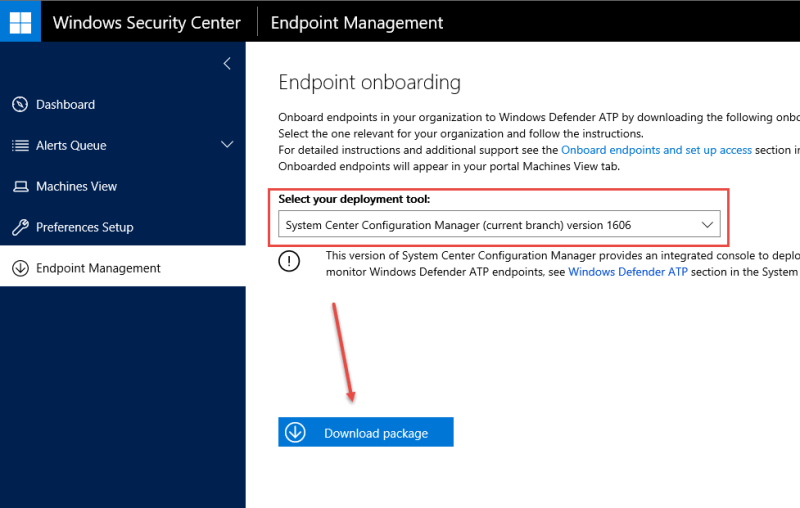Open Preferences Setup page
This screenshot has width=800, height=508.
pos(84,227)
